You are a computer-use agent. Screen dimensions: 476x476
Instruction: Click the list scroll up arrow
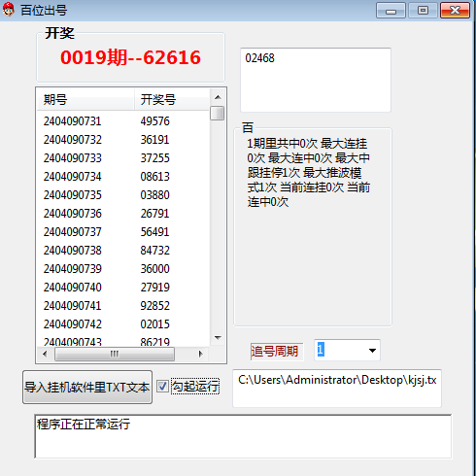[x=218, y=97]
